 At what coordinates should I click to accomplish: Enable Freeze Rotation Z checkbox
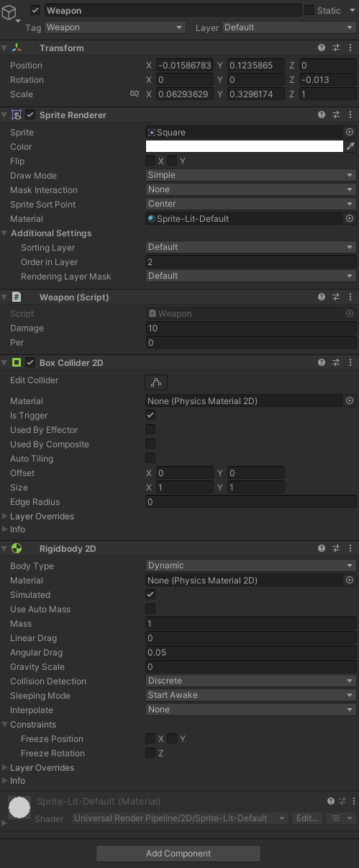point(150,753)
